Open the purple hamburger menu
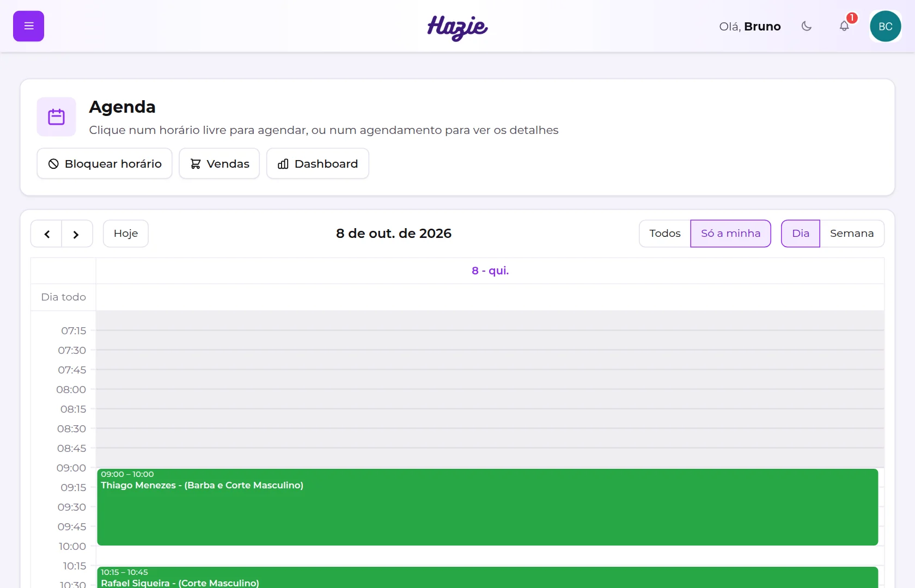 coord(28,26)
